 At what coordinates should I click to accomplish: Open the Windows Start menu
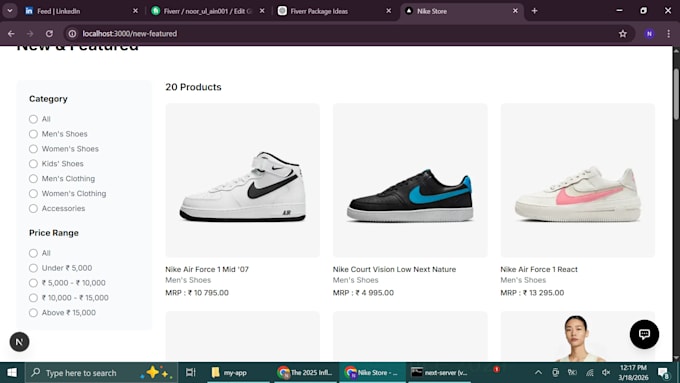12,373
